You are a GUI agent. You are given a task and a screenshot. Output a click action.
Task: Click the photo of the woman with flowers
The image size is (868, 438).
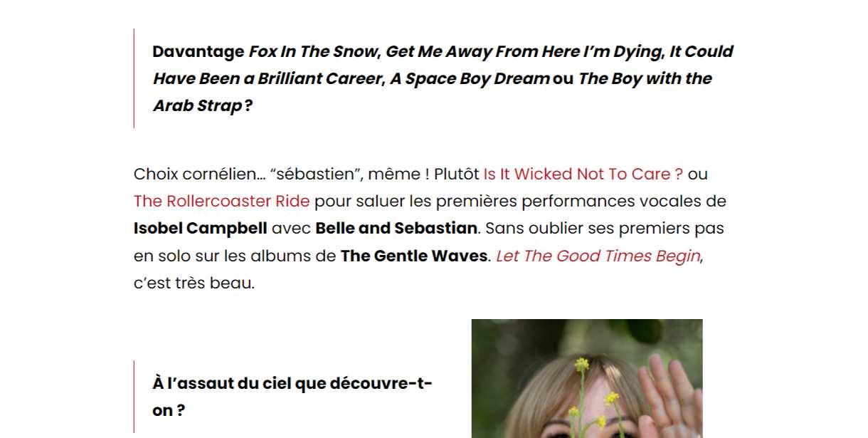coord(587,378)
